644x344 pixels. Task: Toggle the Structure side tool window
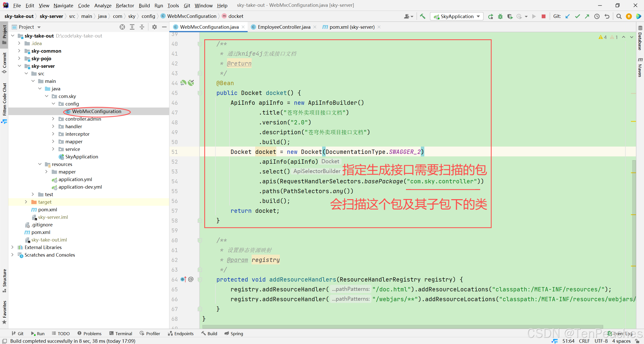click(4, 280)
